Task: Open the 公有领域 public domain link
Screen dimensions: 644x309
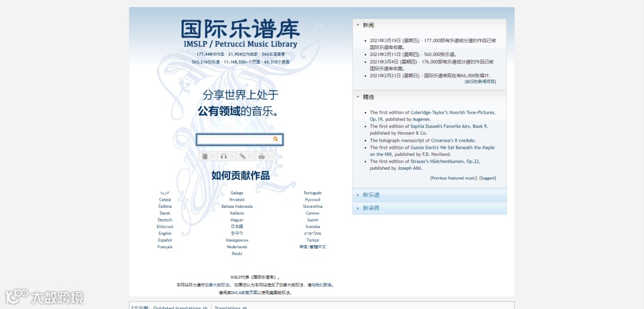Action: (219, 111)
